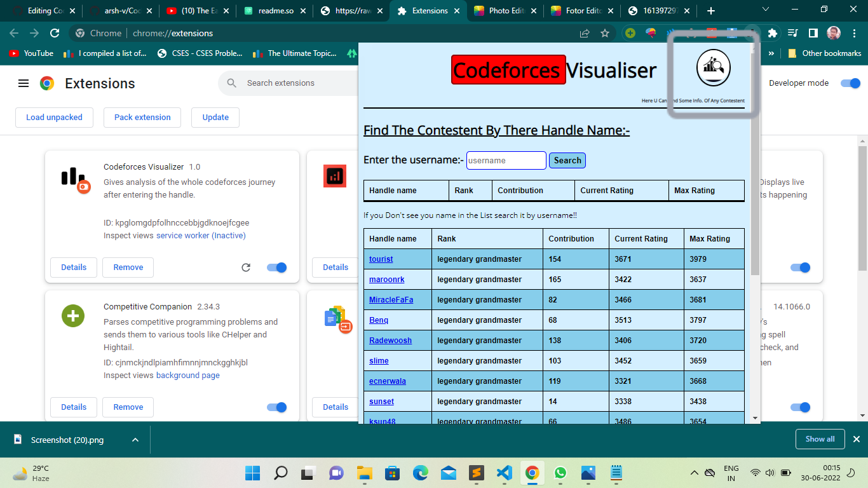Screen dimensions: 868x488
Task: Open the Extensions puzzle icon in Chrome toolbar
Action: [773, 32]
